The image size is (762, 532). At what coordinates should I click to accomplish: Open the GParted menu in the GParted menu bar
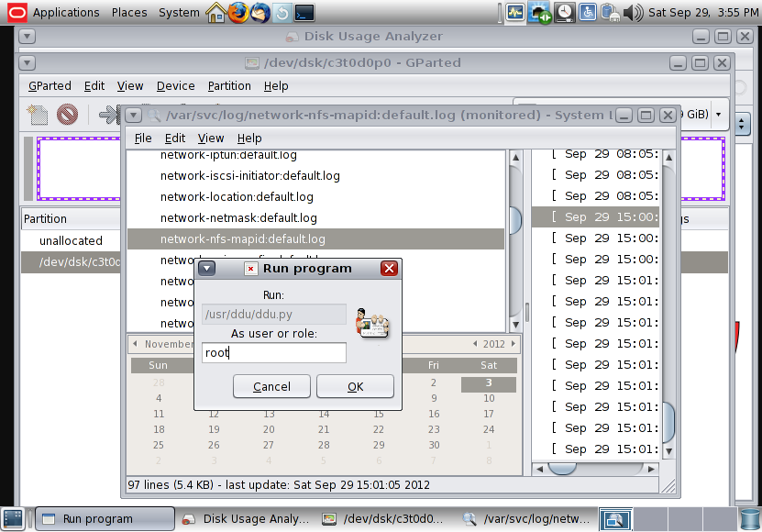tap(50, 86)
